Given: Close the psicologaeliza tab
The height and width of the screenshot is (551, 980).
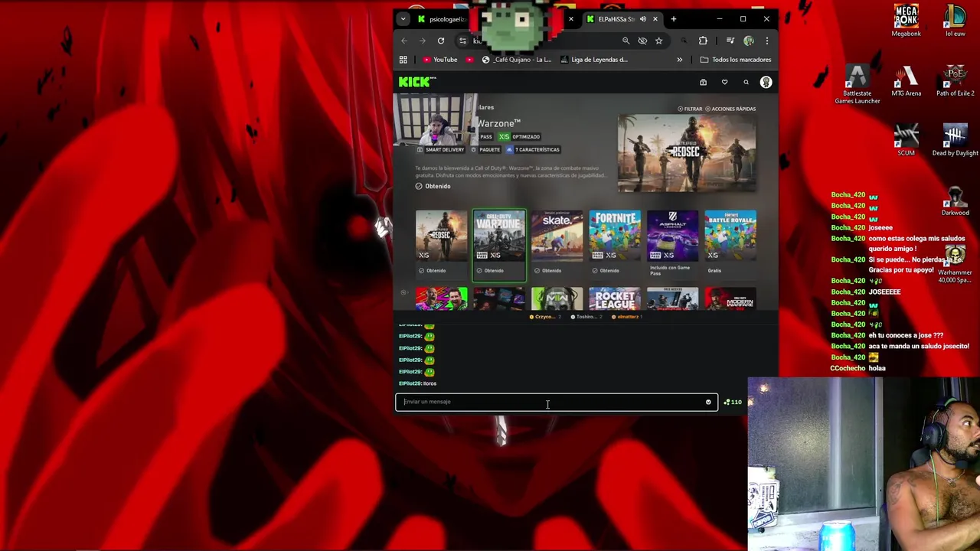Looking at the screenshot, I should (570, 19).
